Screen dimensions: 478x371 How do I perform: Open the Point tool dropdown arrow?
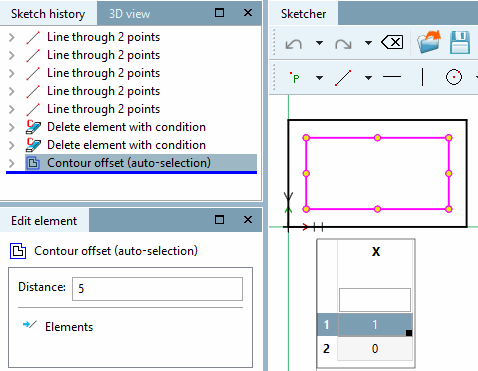click(x=319, y=78)
